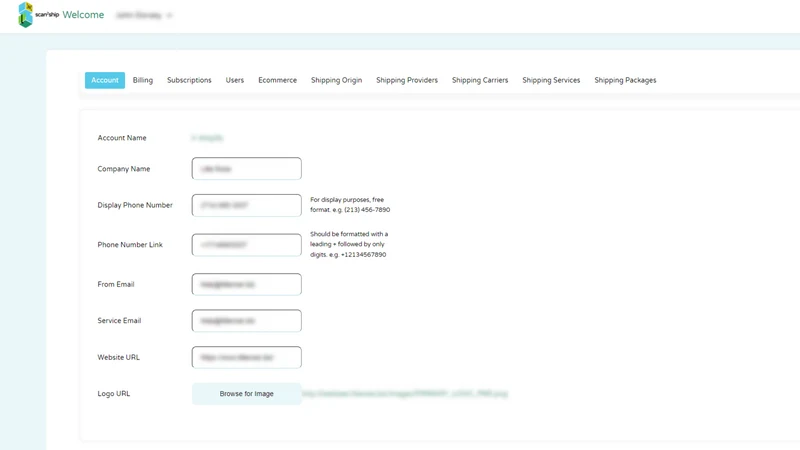Open the user name dropdown beside Welcome

point(144,15)
